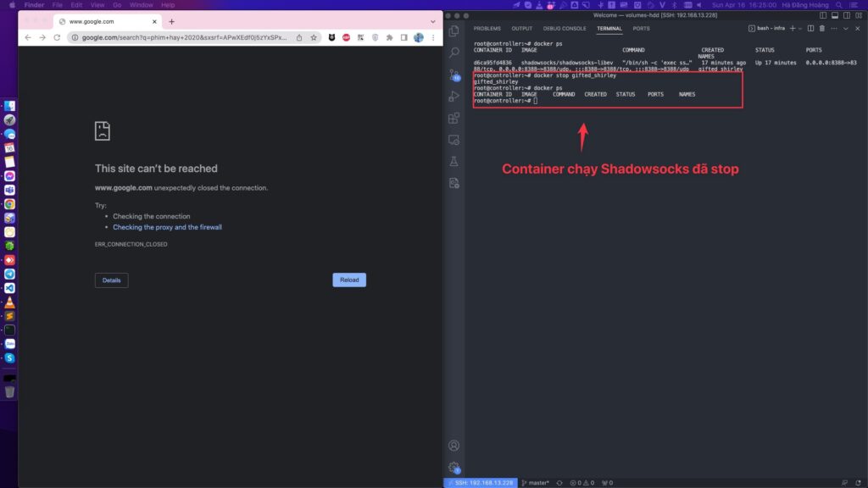
Task: Toggle primary side bar in VS Code title bar
Action: (x=823, y=15)
